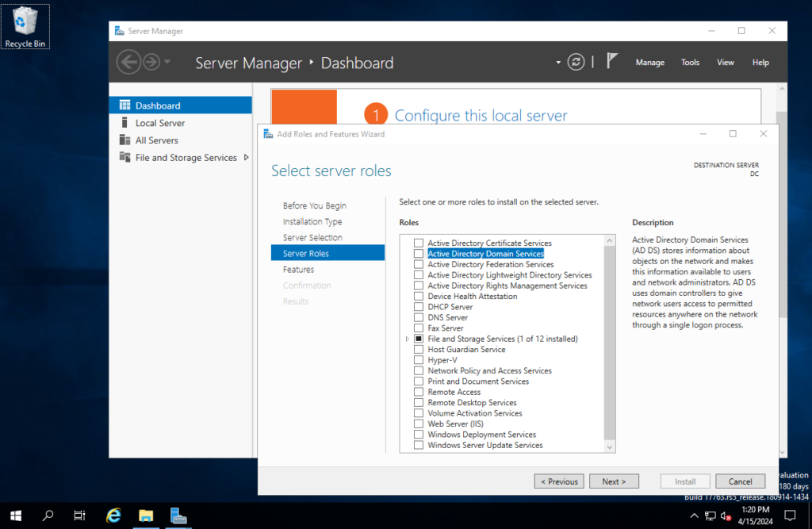Open the taskbar clock showing 1:20 PM

(755, 516)
